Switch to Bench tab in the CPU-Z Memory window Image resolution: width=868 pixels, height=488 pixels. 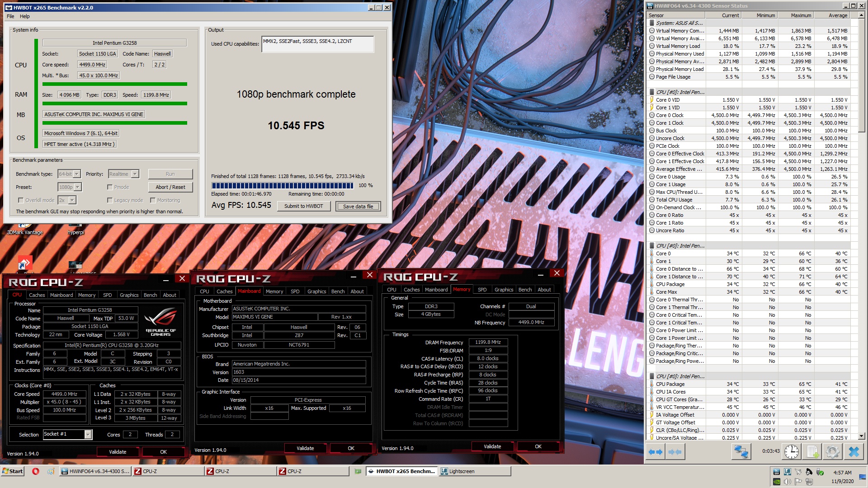click(x=525, y=290)
